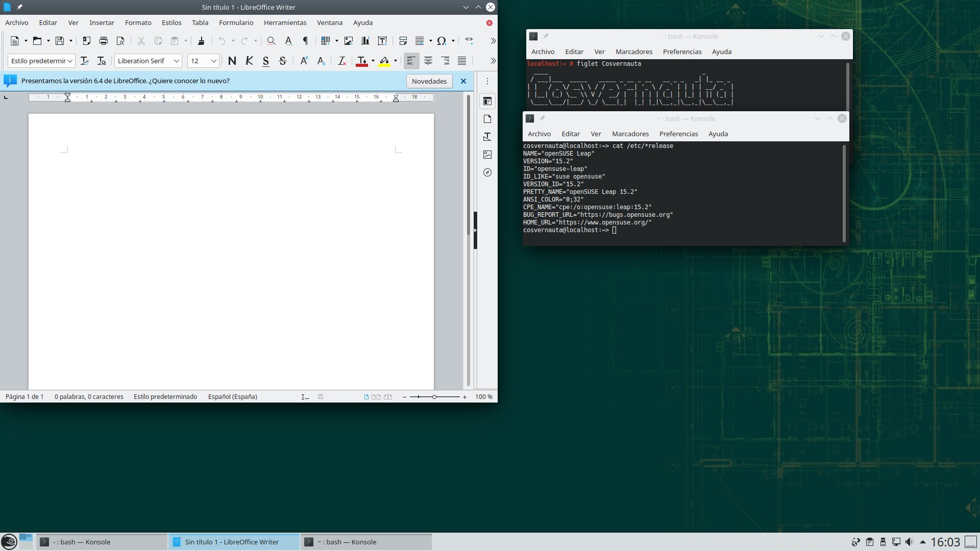Insert hyperlink icon in Writer toolbar
980x551 pixels.
point(469,41)
